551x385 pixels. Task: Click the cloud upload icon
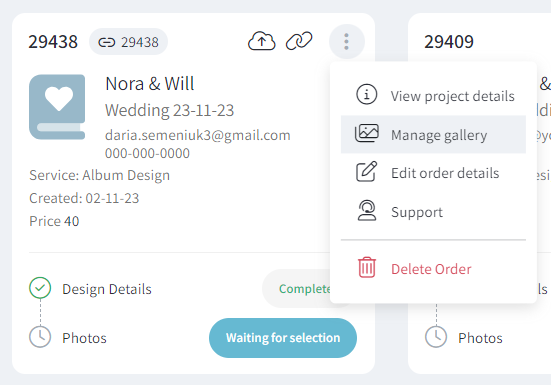pyautogui.click(x=262, y=41)
